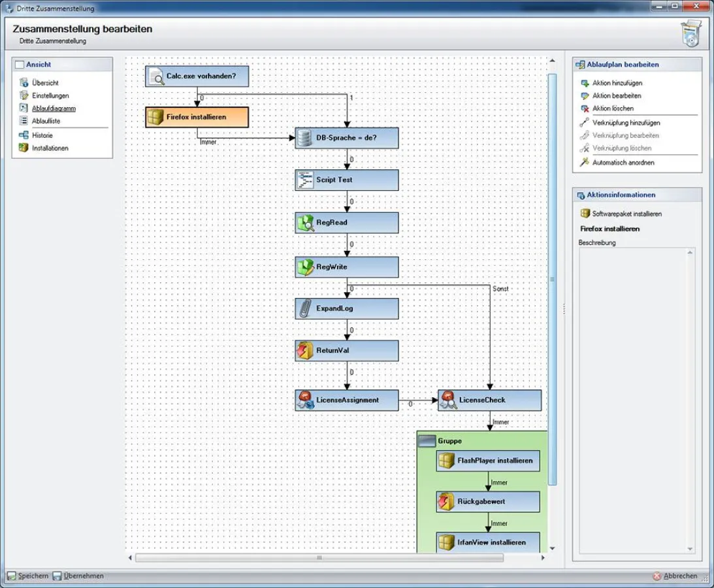The width and height of the screenshot is (714, 588).
Task: Collapse the Ansicht panel
Action: (20, 64)
